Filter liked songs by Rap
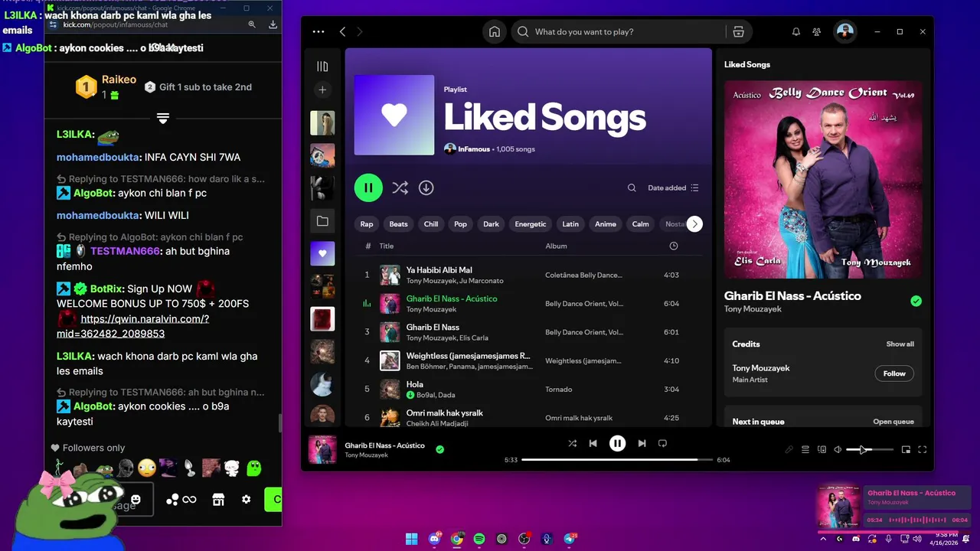The height and width of the screenshot is (551, 980). [x=367, y=224]
